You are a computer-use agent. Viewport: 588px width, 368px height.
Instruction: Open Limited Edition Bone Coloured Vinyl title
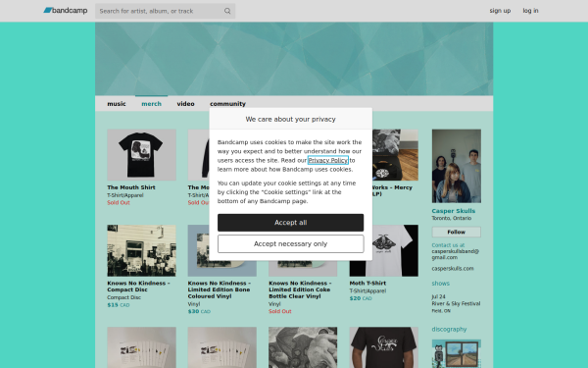click(x=219, y=289)
